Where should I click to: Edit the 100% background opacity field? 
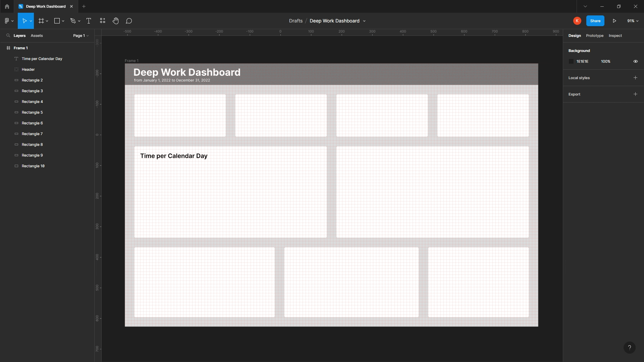pos(605,61)
